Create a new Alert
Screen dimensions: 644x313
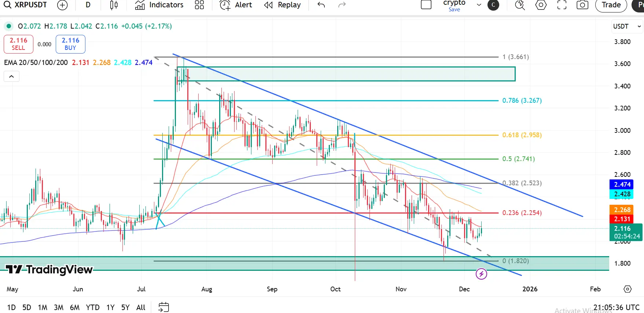tap(236, 5)
